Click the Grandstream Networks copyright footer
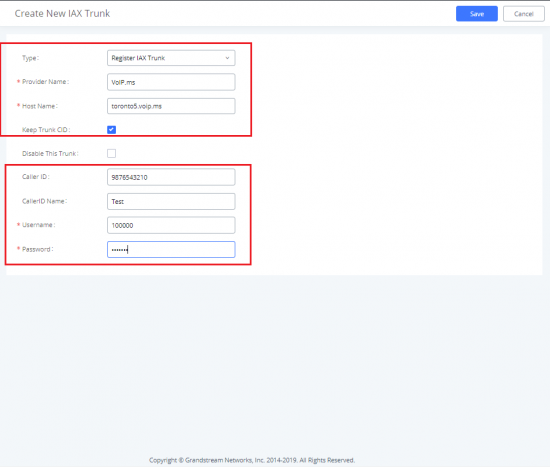Image resolution: width=550 pixels, height=467 pixels. [252, 460]
